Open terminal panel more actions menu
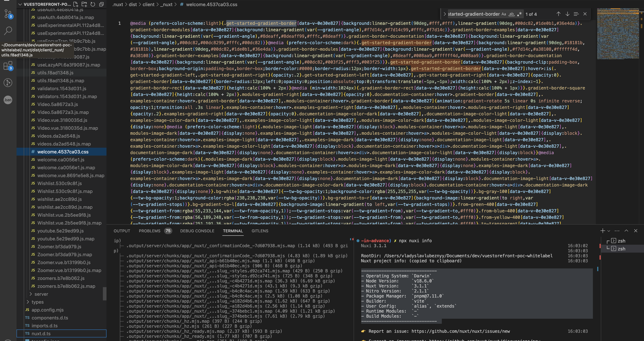Screen dimensions: 644x341 tap(617, 231)
